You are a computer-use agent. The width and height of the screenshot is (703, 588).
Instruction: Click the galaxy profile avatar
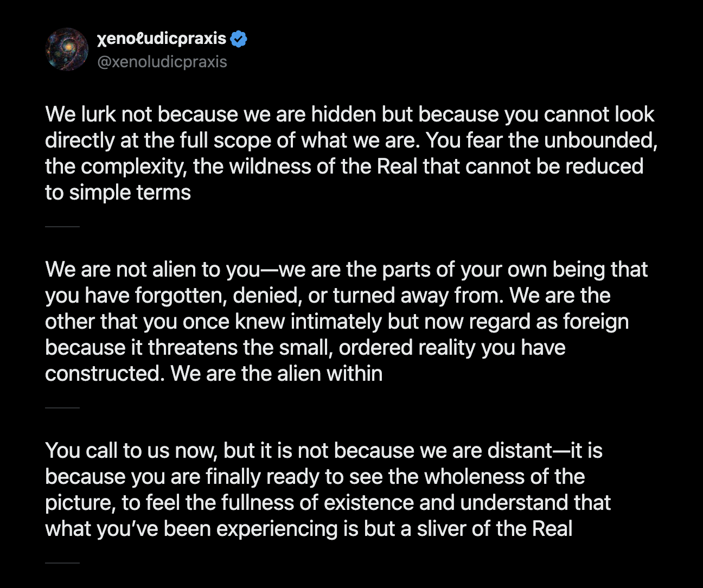pos(67,49)
